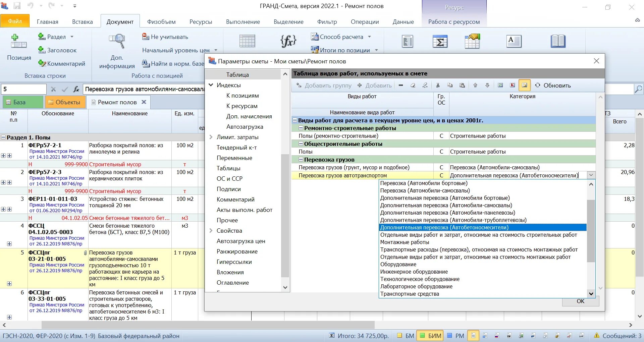This screenshot has width=644, height=342.
Task: Select Перевозка (Автомобили бортовые) in list
Action: 424,183
